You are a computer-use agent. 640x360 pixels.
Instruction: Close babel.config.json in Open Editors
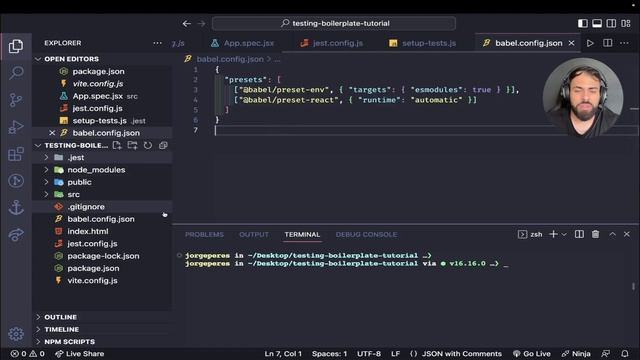point(52,133)
